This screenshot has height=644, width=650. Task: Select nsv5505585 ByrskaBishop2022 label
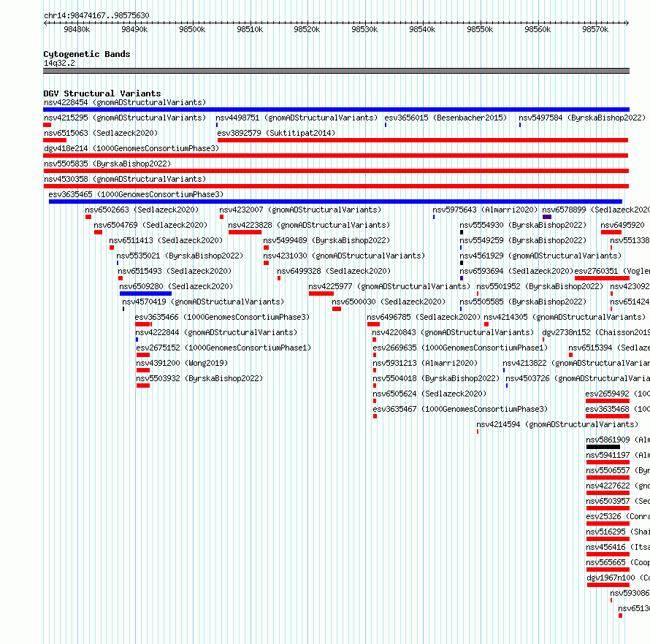pyautogui.click(x=523, y=302)
